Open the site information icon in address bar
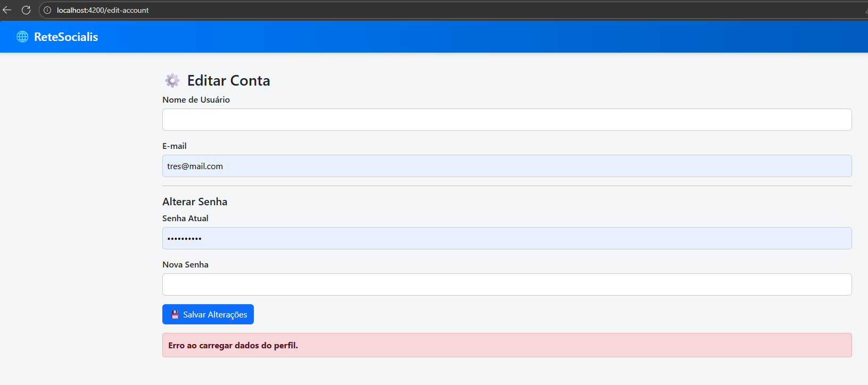Screen dimensions: 868x385 pos(47,10)
